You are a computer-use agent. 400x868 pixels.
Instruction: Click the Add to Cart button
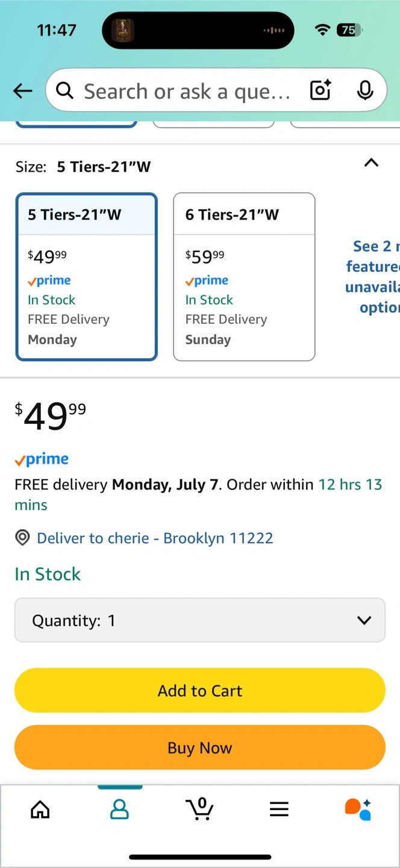[200, 690]
